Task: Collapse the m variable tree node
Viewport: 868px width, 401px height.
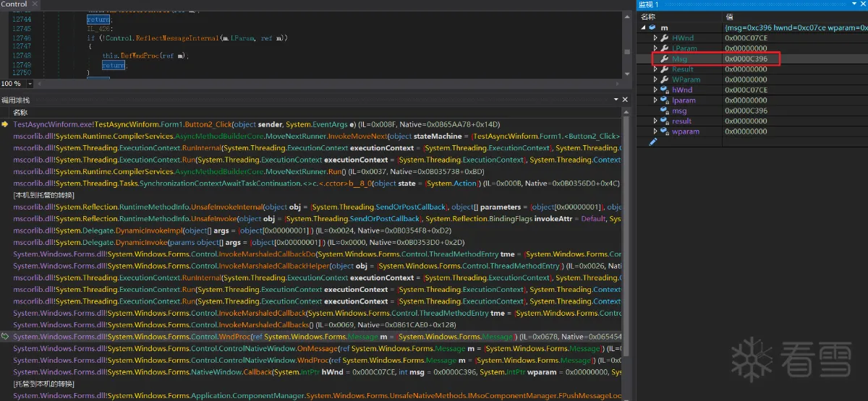Action: pos(643,27)
